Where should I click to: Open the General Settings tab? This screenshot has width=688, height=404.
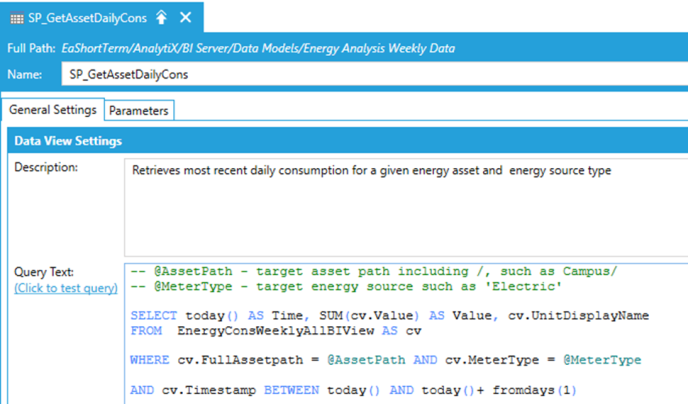click(x=53, y=110)
